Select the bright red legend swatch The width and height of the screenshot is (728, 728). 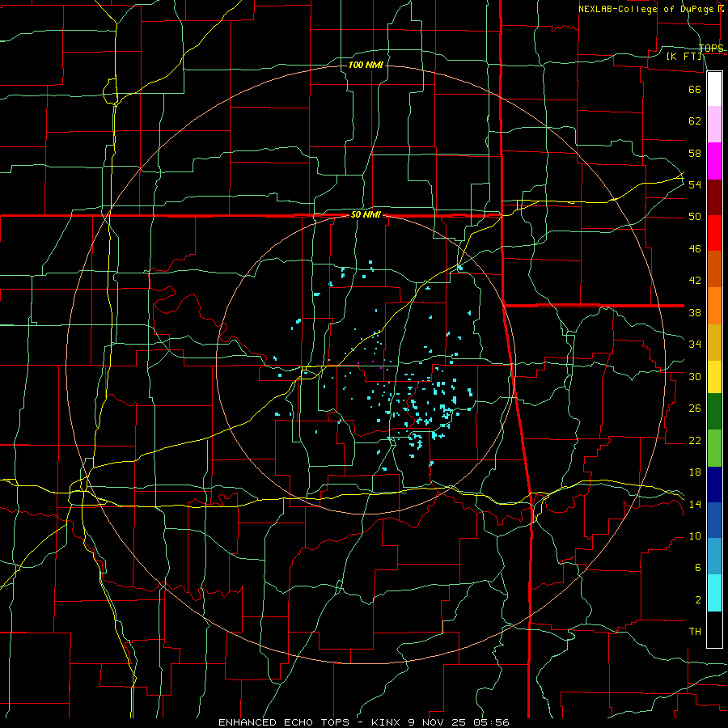click(x=714, y=233)
